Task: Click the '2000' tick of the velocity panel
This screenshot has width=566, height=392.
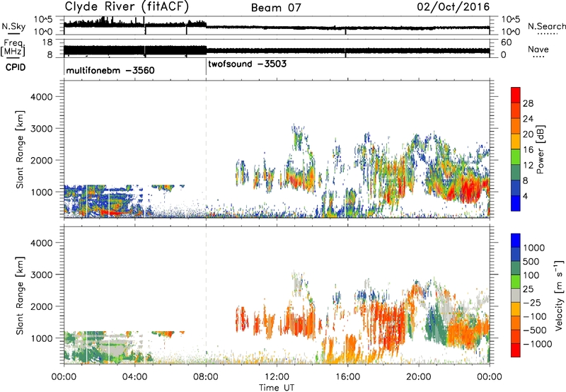Action: point(41,306)
